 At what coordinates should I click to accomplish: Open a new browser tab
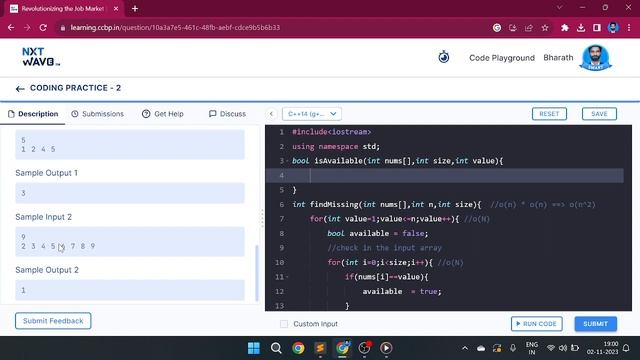tap(135, 8)
